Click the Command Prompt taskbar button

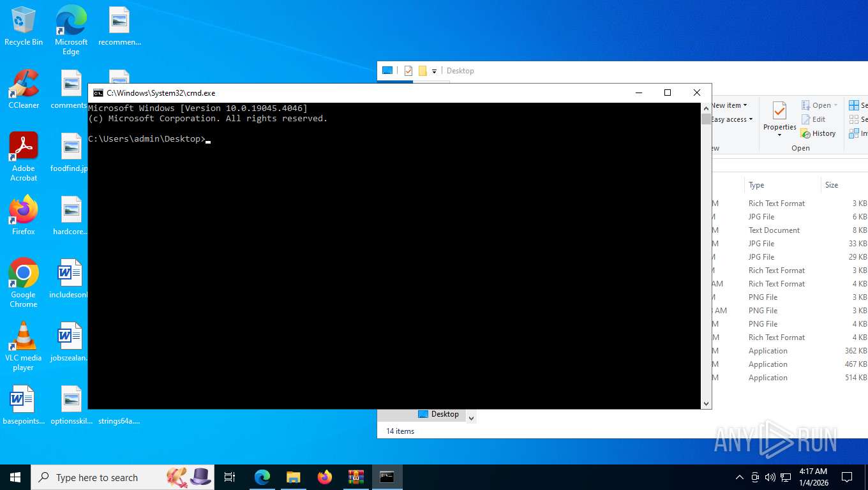coord(387,477)
